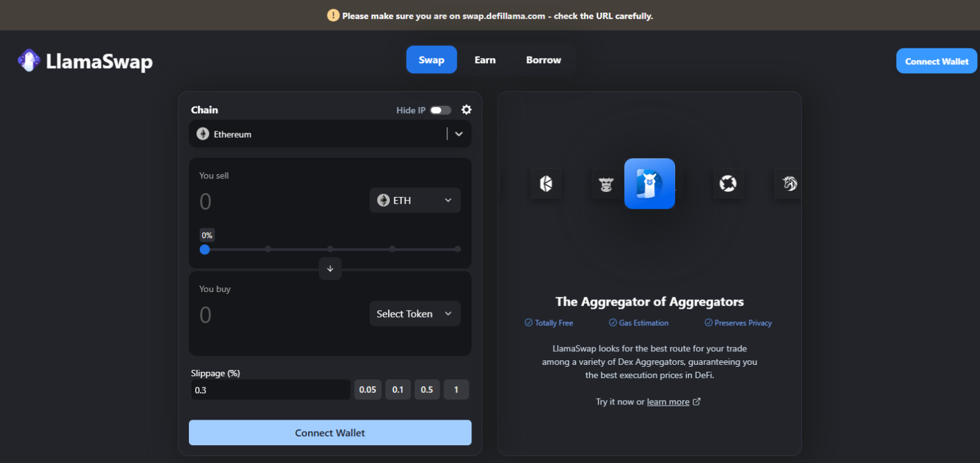Click the Ethereum chain logo icon
Screen dimensions: 980x463
203,134
